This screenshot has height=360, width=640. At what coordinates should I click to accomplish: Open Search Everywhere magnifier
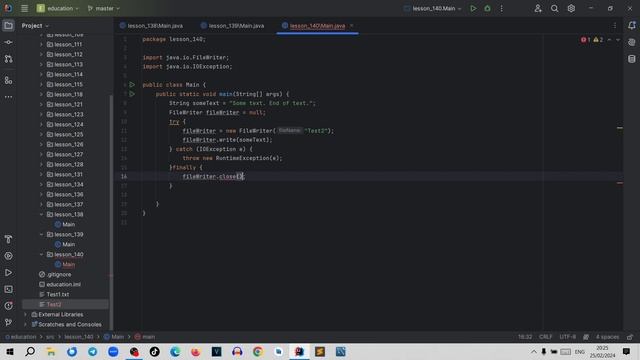[554, 8]
